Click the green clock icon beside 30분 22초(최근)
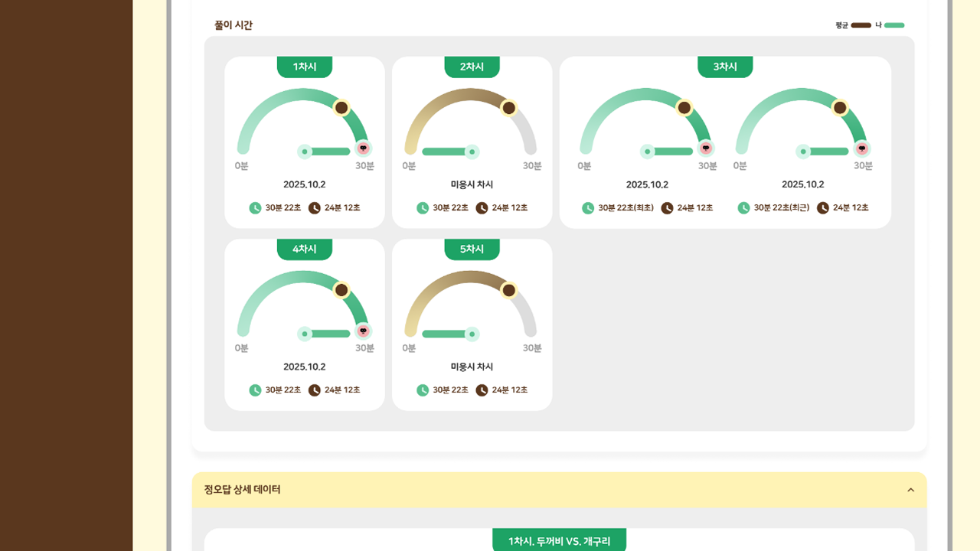 tap(743, 208)
